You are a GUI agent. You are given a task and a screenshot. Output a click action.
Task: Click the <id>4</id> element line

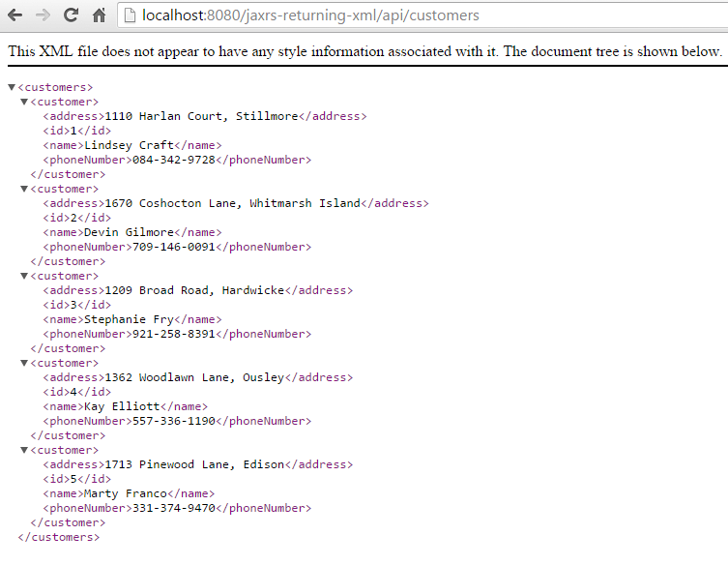(77, 392)
